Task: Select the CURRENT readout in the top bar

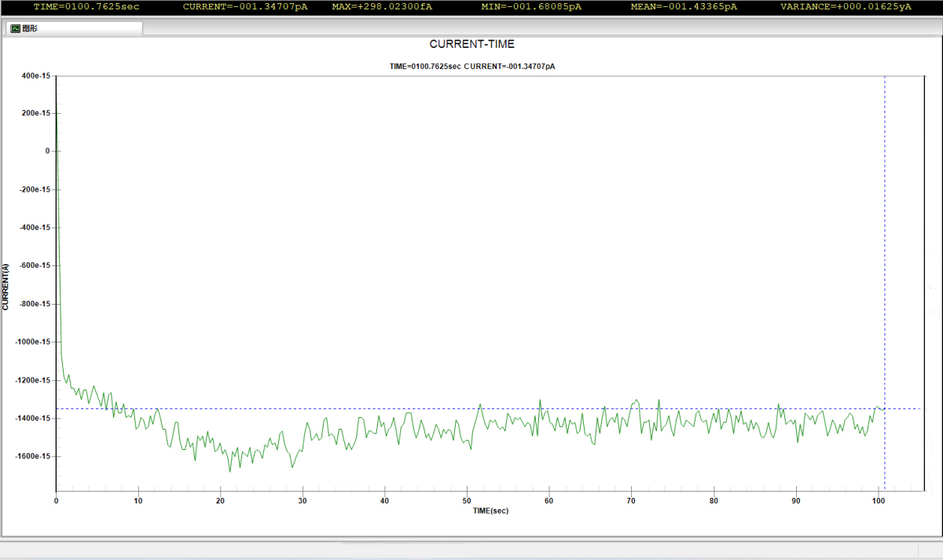Action: click(244, 6)
